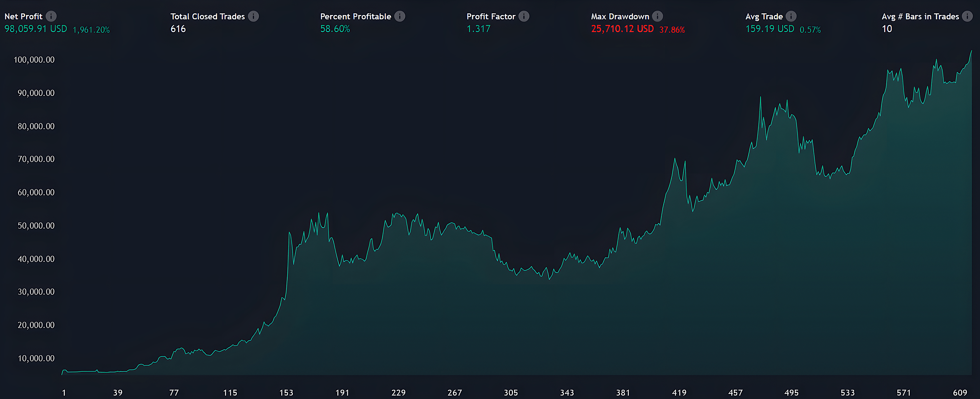
Task: Click the 50,000.00 y-axis label
Action: click(x=36, y=226)
